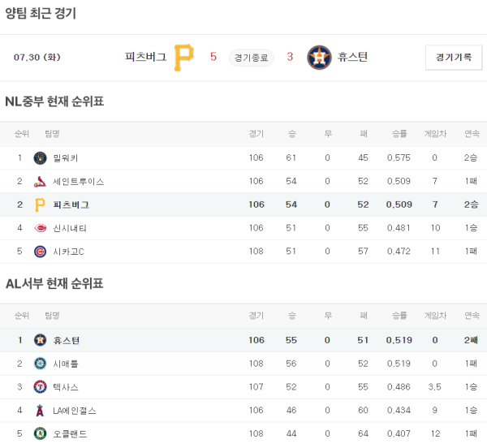Click the Oakland Athletics team logo

[41, 434]
